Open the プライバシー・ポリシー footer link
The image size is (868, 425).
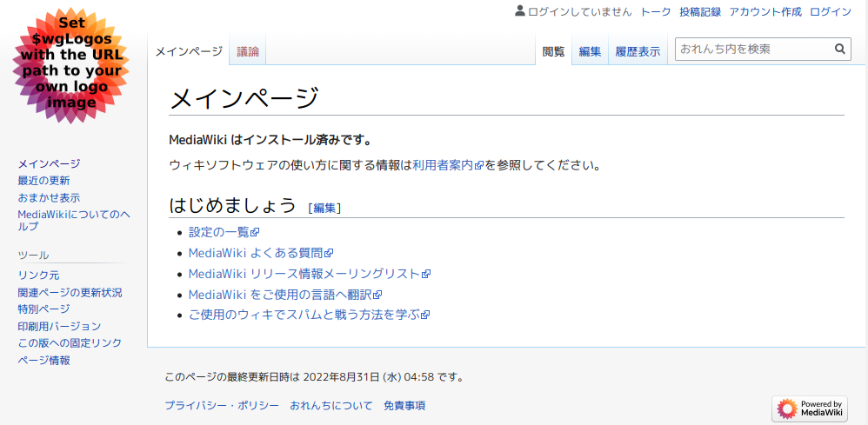(222, 406)
